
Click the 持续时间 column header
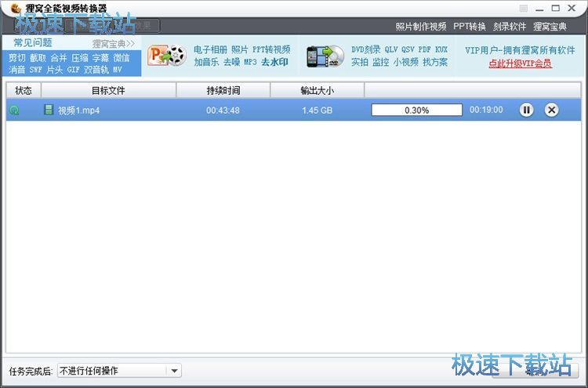point(223,90)
